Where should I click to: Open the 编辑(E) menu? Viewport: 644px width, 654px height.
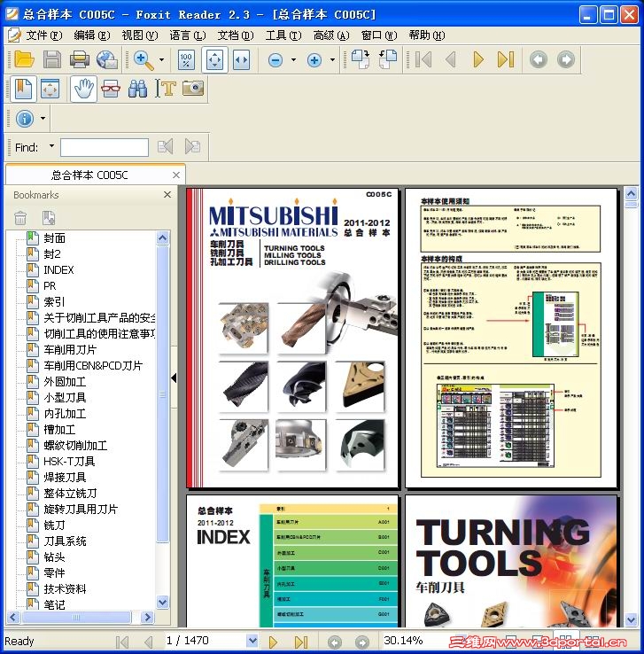[92, 35]
